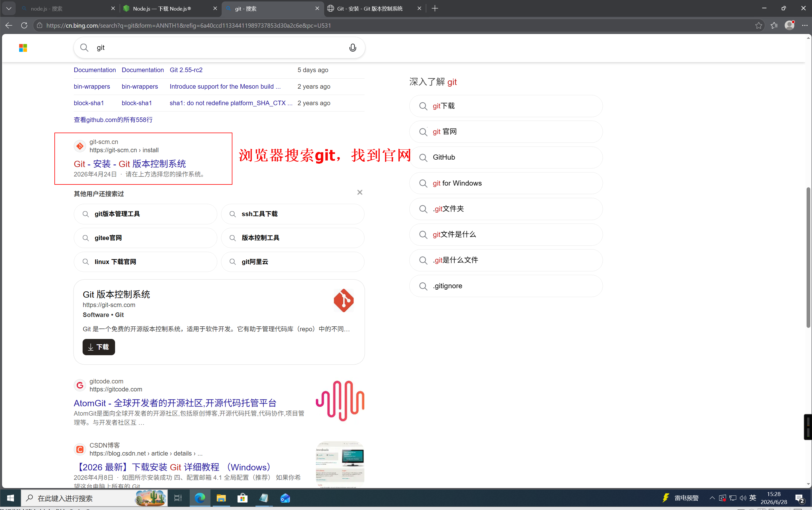
Task: Expand the tab list dropdown arrow
Action: tap(9, 9)
